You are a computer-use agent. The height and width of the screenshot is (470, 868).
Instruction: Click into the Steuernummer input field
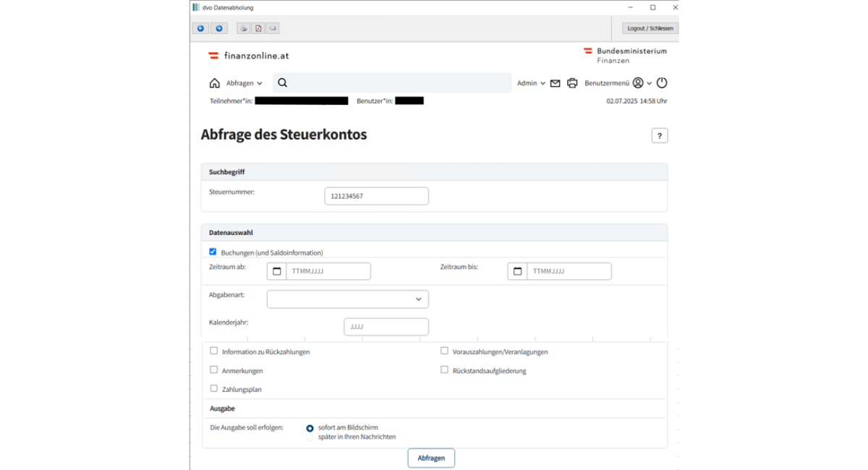coord(376,196)
